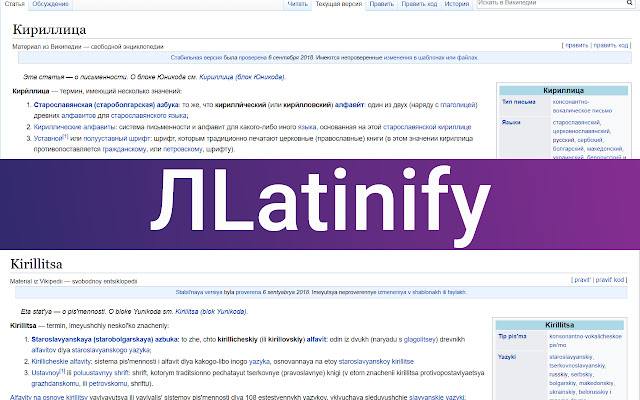Open Staroslavyanskaya (starobolgarskaya) azbuka link

click(104, 339)
